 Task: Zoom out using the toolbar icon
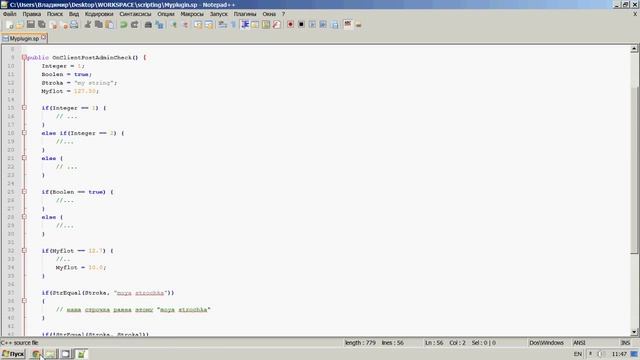point(185,24)
